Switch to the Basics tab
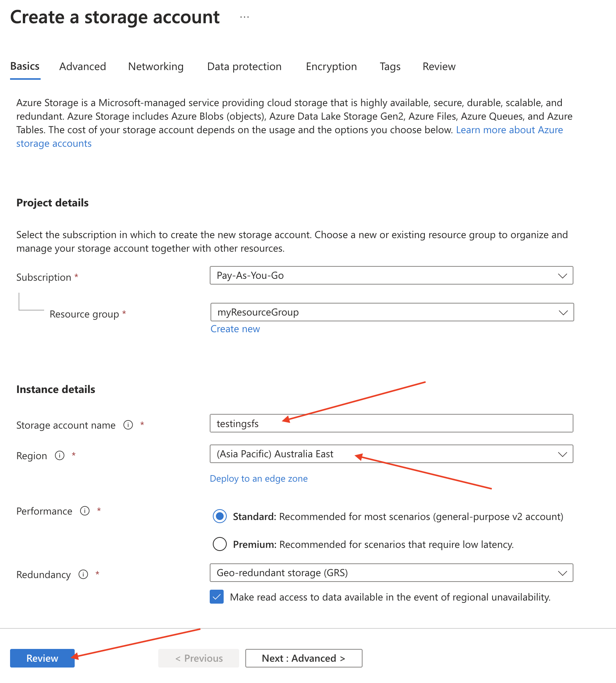Screen dimensions: 616x683 [x=25, y=66]
